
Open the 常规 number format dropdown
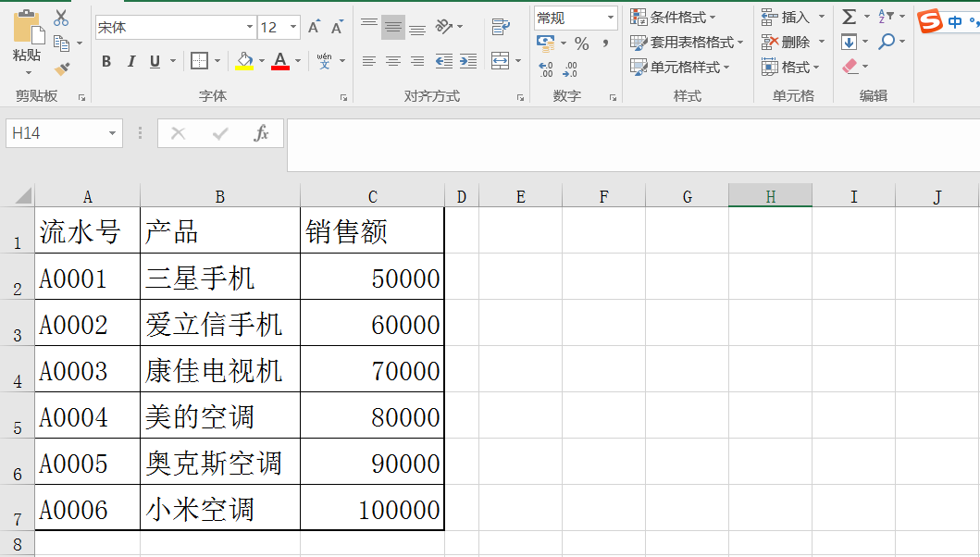(x=611, y=18)
